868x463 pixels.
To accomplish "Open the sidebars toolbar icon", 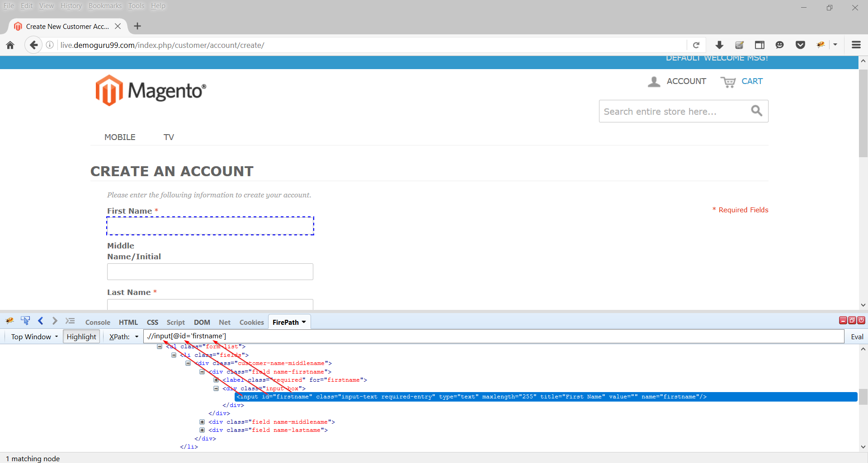I will 759,45.
